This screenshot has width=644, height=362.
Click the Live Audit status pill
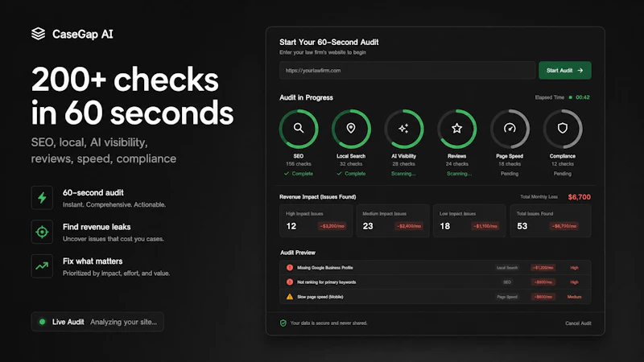[x=97, y=322]
